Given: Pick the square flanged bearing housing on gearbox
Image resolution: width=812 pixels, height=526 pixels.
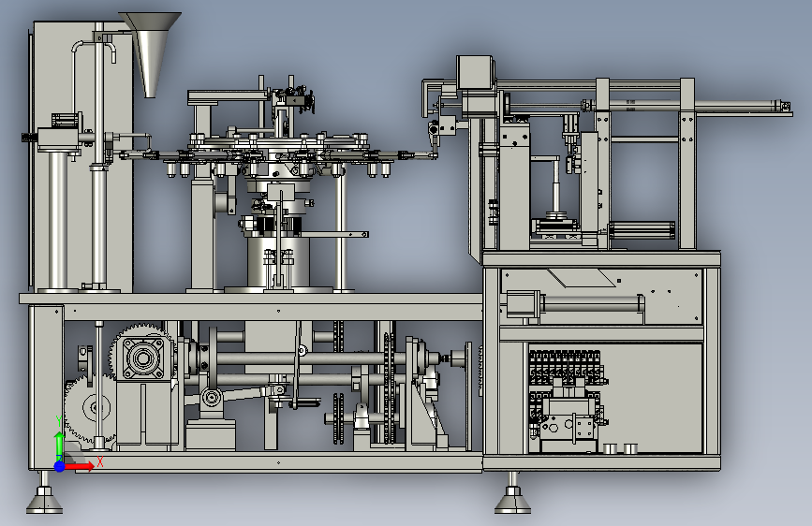Looking at the screenshot, I should pyautogui.click(x=143, y=358).
